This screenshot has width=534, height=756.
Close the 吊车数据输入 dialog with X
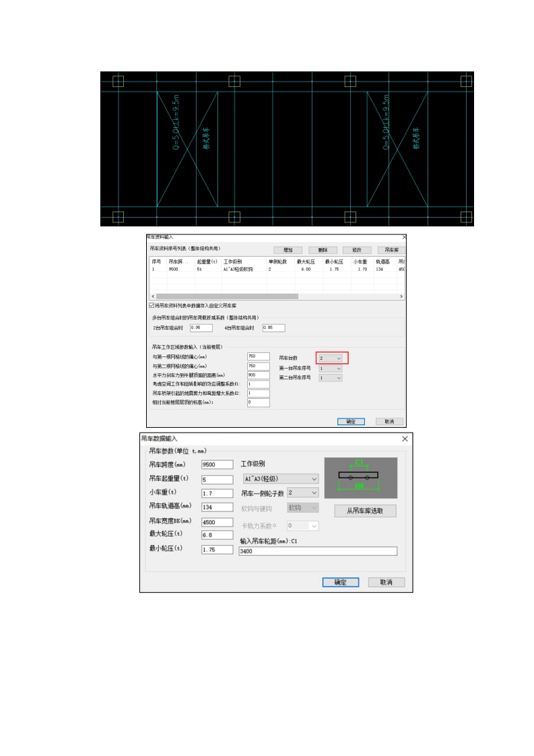coord(405,439)
